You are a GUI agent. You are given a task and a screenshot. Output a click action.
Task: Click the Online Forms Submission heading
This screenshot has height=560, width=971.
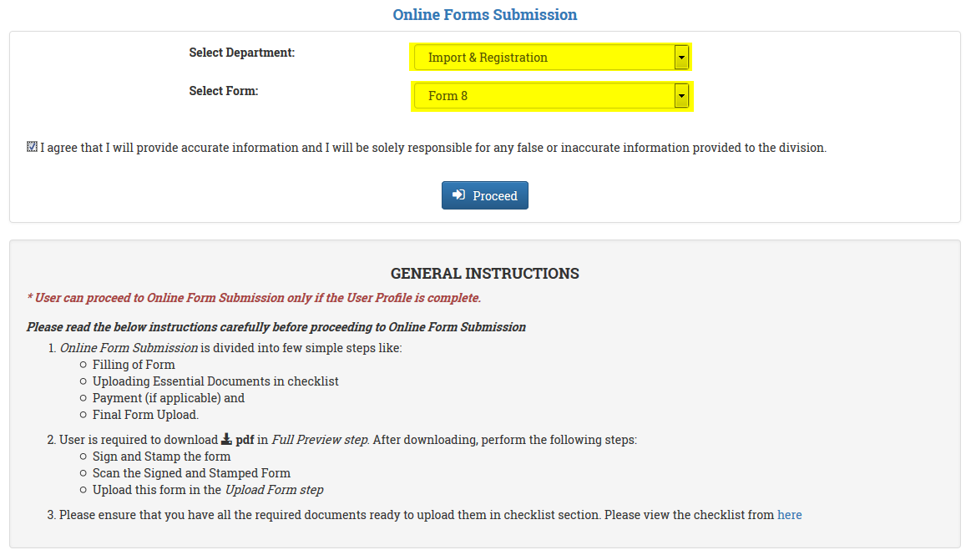(x=485, y=15)
